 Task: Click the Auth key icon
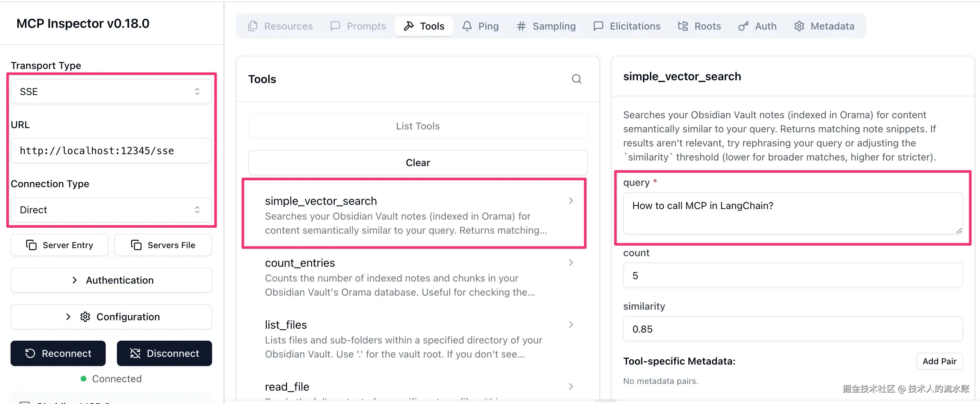(x=743, y=26)
